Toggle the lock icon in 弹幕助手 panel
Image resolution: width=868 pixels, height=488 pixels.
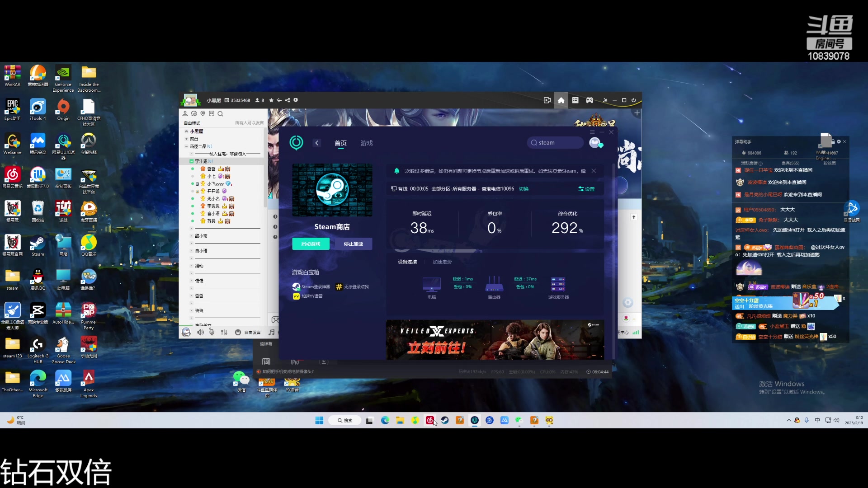tap(833, 142)
